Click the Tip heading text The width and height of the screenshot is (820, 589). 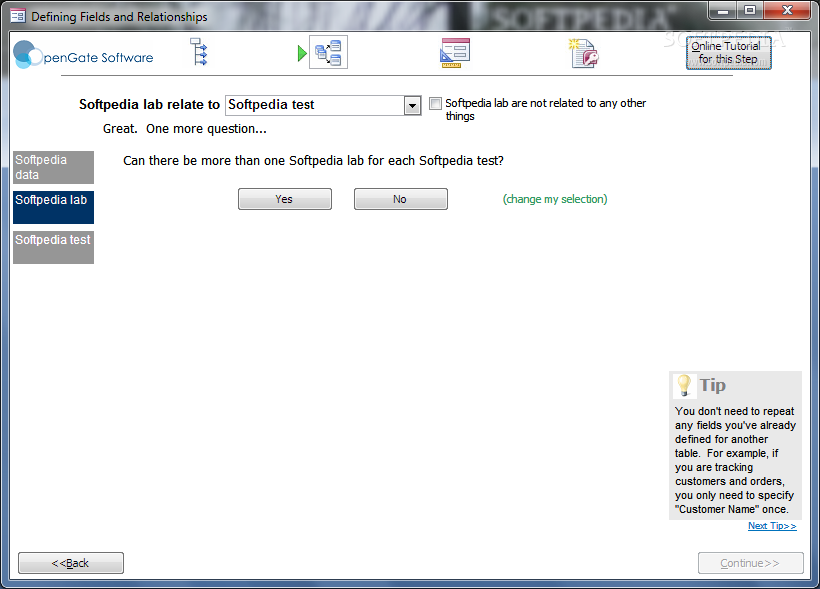click(x=713, y=385)
